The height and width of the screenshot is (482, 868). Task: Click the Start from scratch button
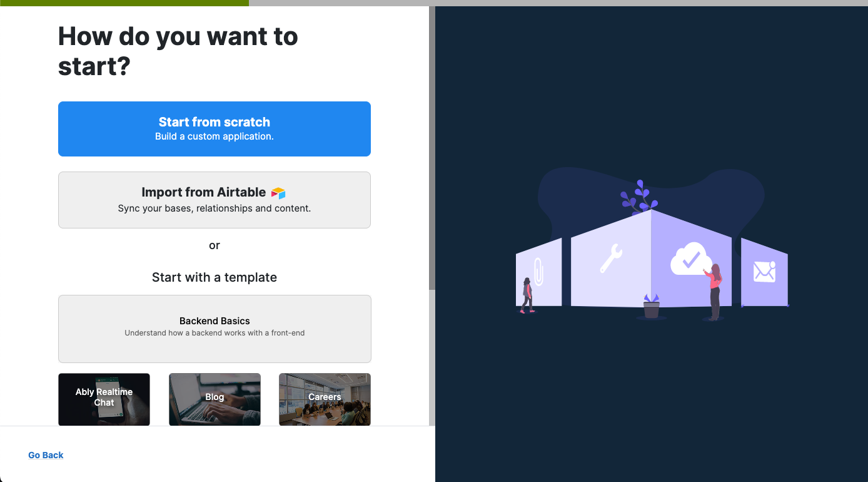(x=214, y=128)
